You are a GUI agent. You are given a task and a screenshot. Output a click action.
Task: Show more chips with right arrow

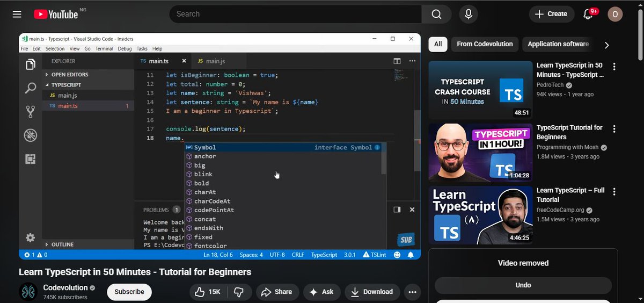click(x=607, y=45)
